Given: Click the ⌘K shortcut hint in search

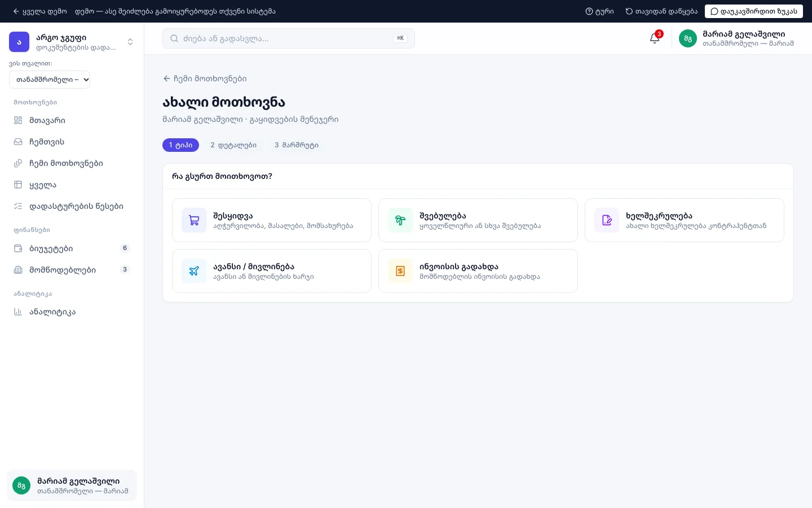Looking at the screenshot, I should tap(400, 38).
